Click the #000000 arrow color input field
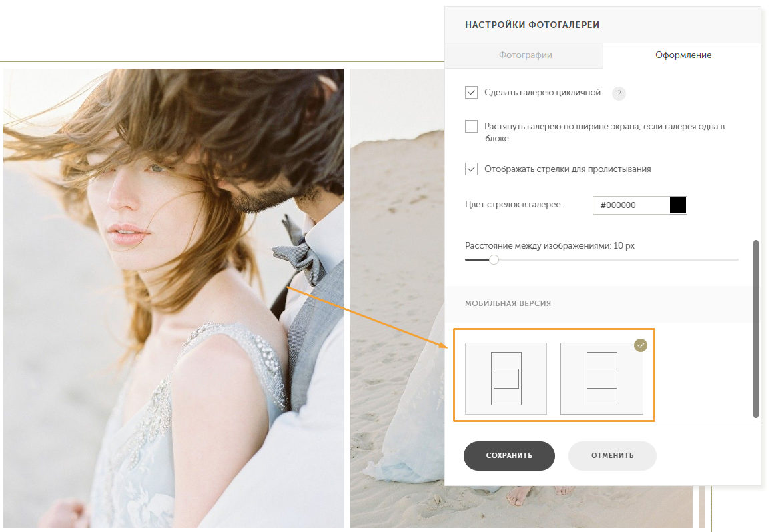Image resolution: width=776 pixels, height=532 pixels. [x=631, y=205]
